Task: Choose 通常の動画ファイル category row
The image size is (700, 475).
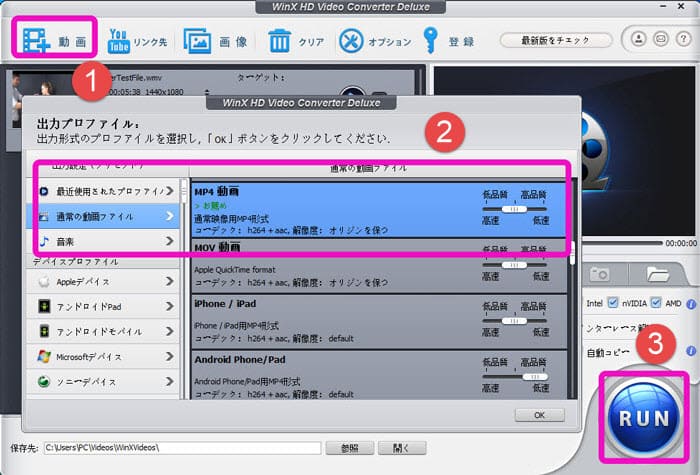Action: pyautogui.click(x=103, y=217)
